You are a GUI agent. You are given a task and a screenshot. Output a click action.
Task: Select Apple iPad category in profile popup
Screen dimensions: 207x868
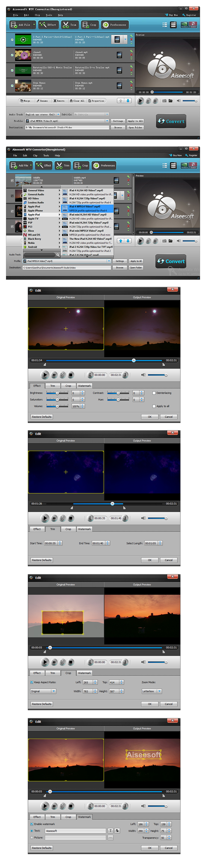pyautogui.click(x=41, y=215)
